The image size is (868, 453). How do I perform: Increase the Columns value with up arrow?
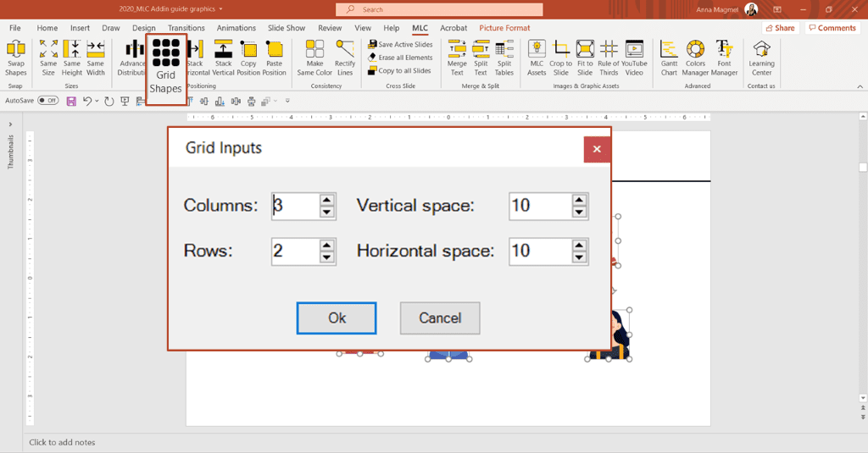click(327, 201)
